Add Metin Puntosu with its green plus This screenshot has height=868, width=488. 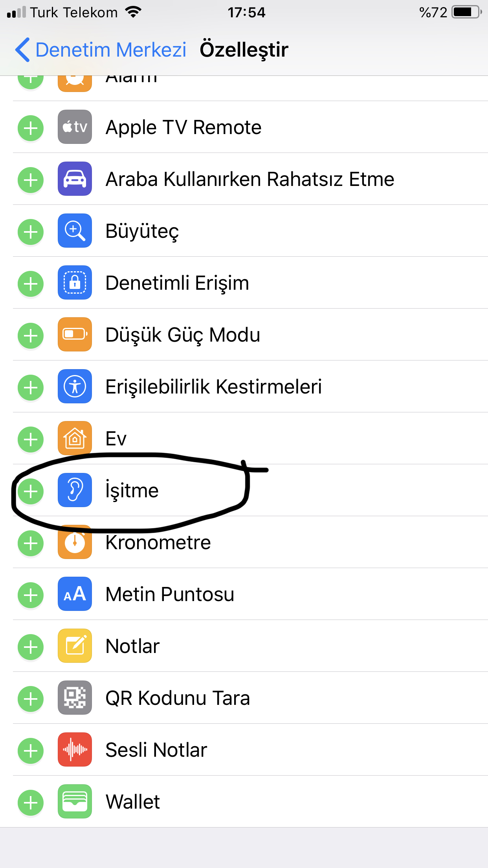click(31, 595)
